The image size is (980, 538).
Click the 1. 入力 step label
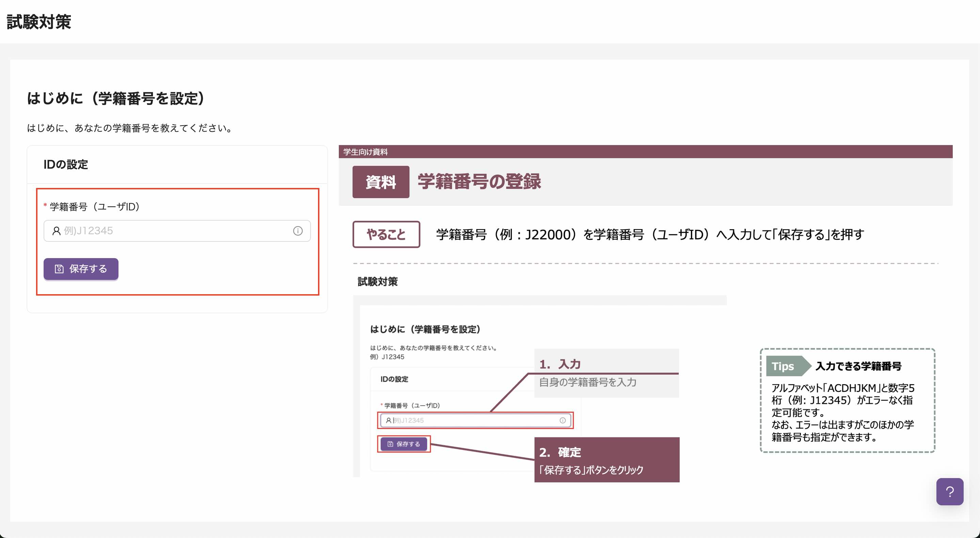(x=560, y=364)
